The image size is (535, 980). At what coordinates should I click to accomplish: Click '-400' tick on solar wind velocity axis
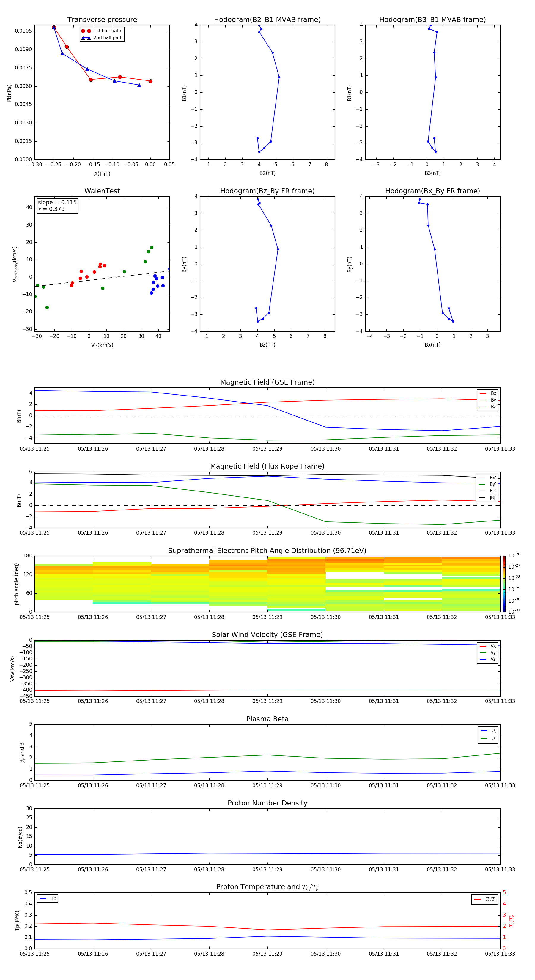(25, 690)
